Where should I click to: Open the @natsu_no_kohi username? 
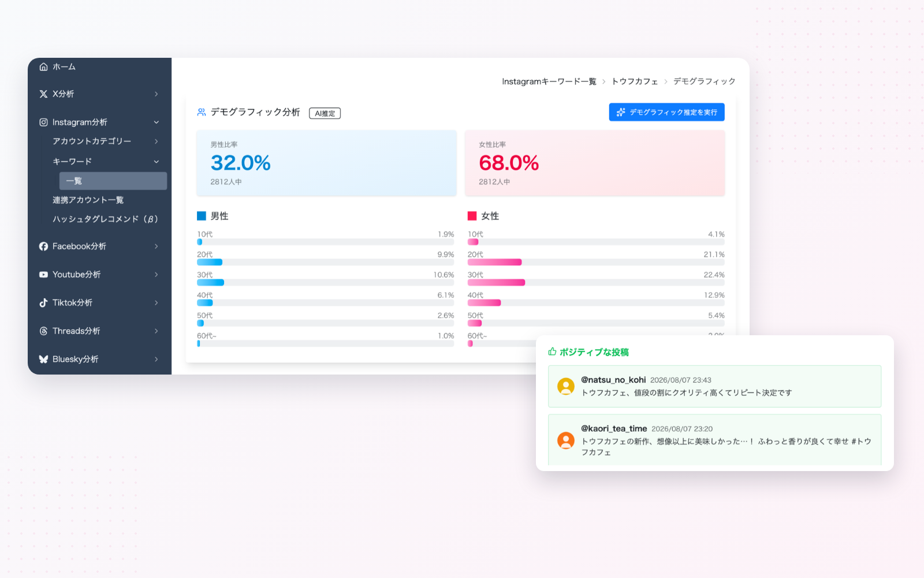(613, 380)
